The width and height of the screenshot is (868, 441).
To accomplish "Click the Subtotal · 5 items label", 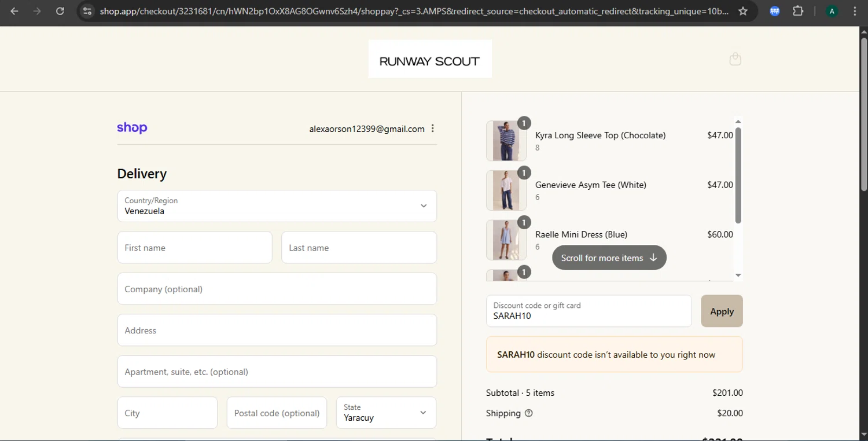I will point(520,393).
